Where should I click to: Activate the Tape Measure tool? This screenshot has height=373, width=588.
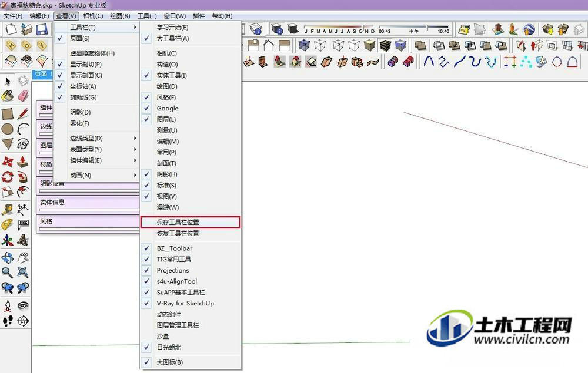(8, 209)
